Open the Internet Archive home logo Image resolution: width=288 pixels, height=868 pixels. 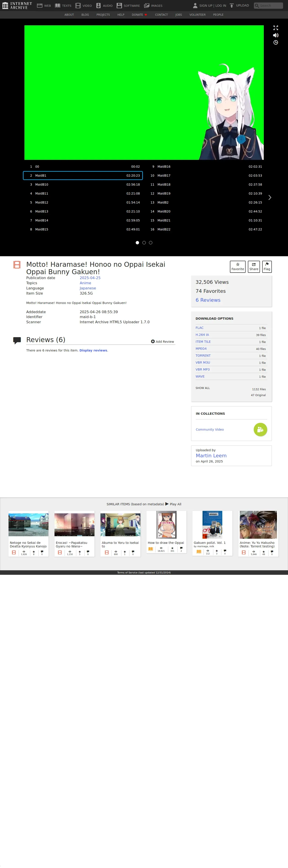point(17,5)
